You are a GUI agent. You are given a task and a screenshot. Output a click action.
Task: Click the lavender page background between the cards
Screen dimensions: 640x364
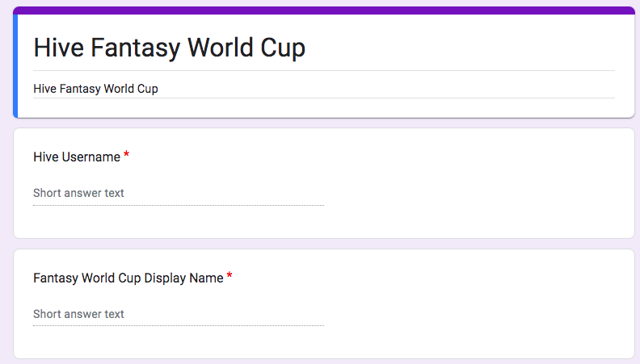click(324, 244)
